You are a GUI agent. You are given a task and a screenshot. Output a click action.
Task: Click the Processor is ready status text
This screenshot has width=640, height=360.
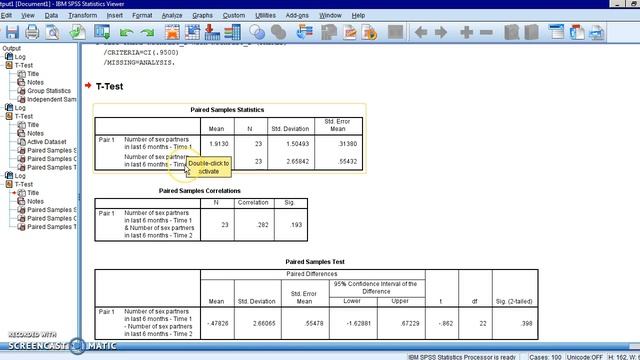(462, 357)
